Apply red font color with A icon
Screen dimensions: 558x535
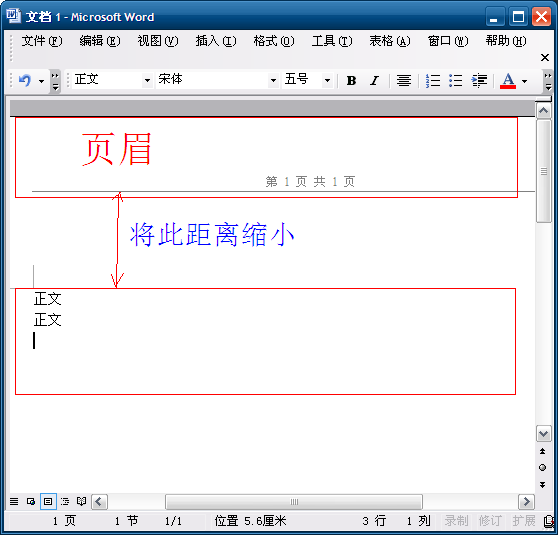tap(508, 81)
